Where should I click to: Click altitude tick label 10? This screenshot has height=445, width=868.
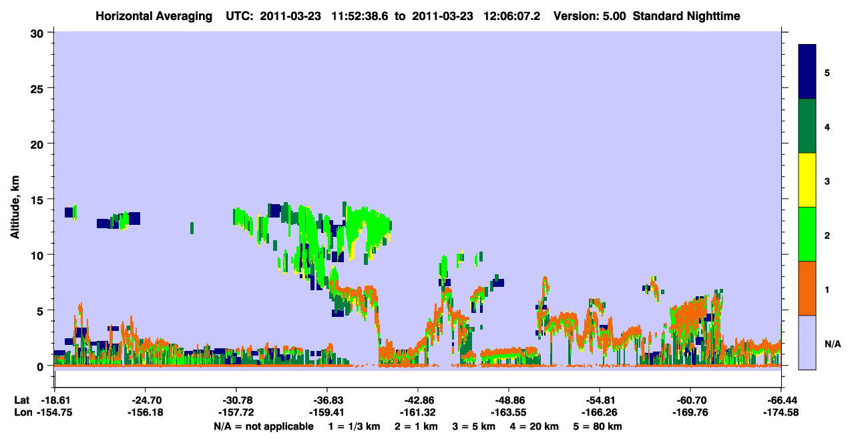pyautogui.click(x=39, y=255)
